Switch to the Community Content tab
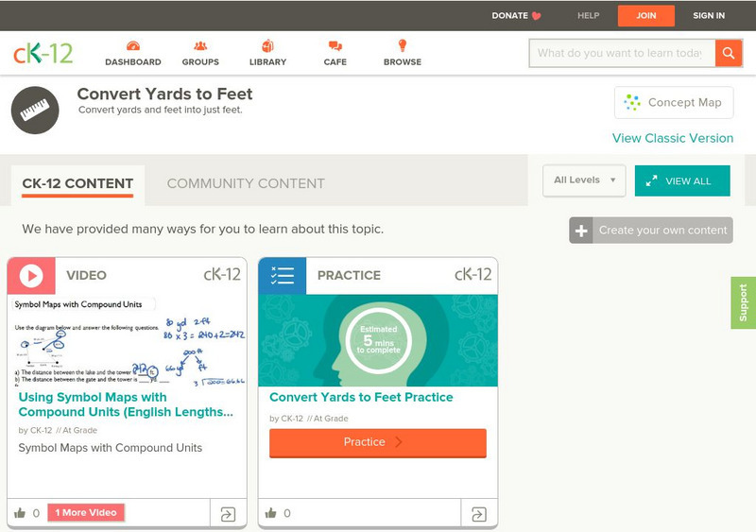756x532 pixels. click(x=246, y=183)
